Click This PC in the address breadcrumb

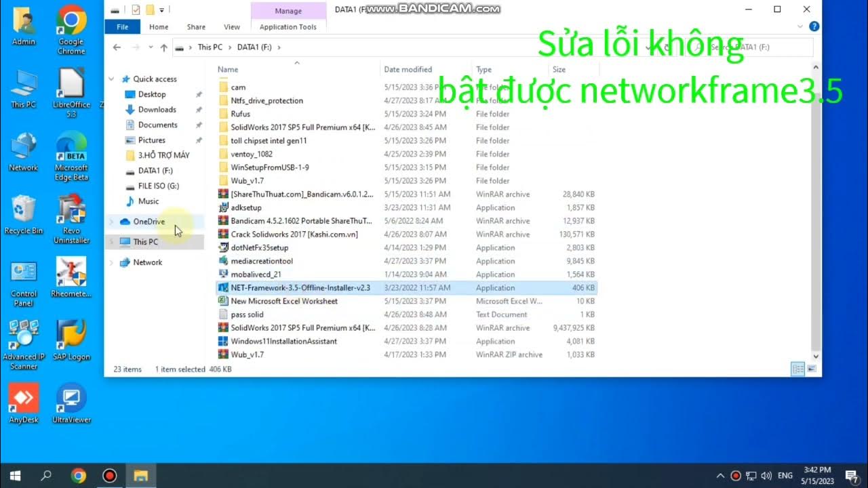210,47
